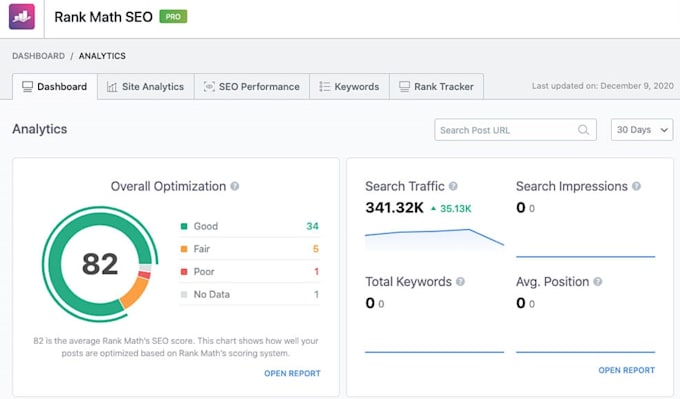Open the Dashboard tab
680x399 pixels.
tap(55, 87)
